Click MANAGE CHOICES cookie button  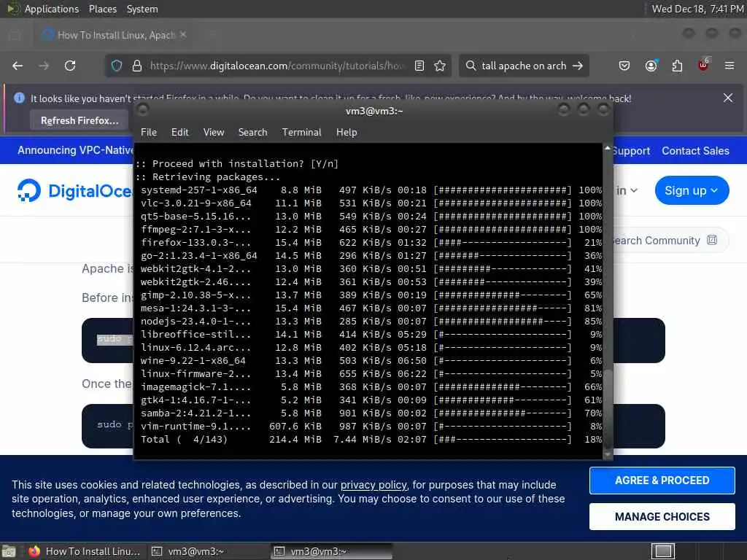point(662,517)
